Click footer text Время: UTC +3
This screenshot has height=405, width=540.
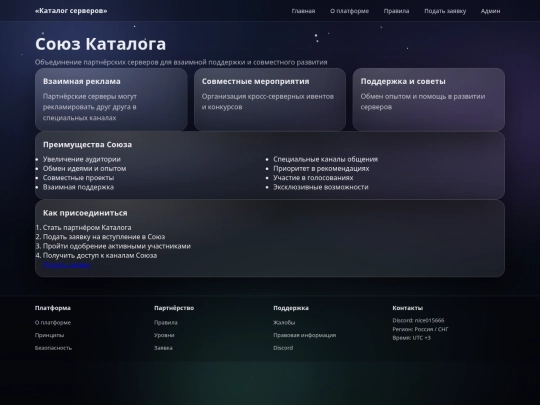[411, 338]
